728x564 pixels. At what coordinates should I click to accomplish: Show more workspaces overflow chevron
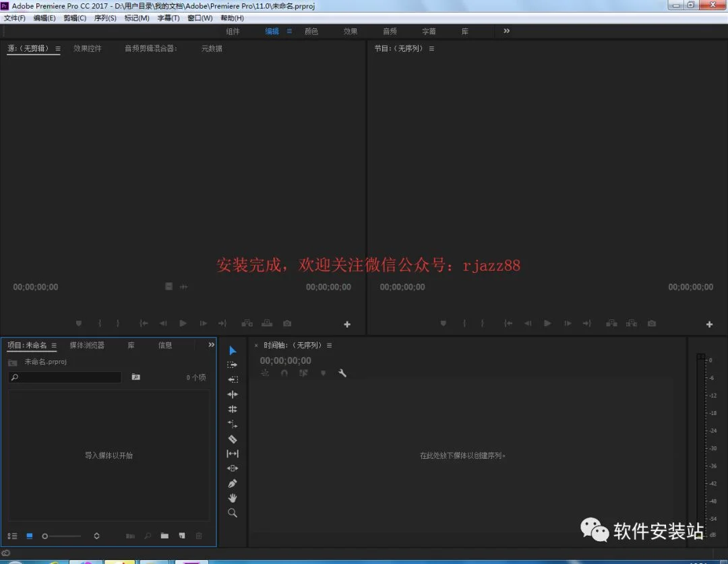506,30
